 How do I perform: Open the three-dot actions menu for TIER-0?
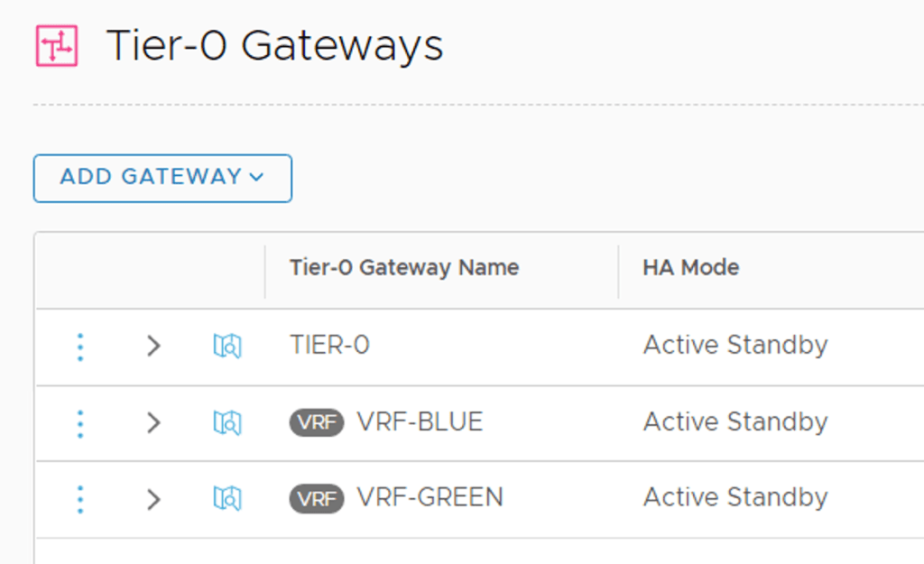click(x=79, y=346)
